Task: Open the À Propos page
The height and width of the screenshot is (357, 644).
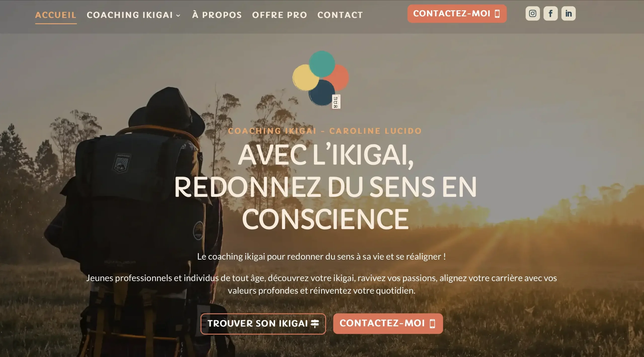Action: point(217,15)
